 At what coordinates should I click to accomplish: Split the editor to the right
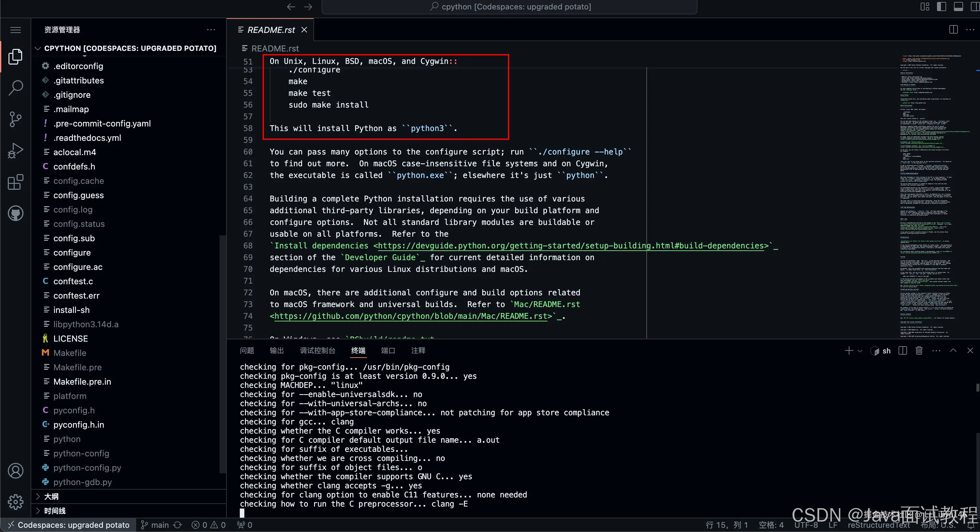click(x=953, y=30)
